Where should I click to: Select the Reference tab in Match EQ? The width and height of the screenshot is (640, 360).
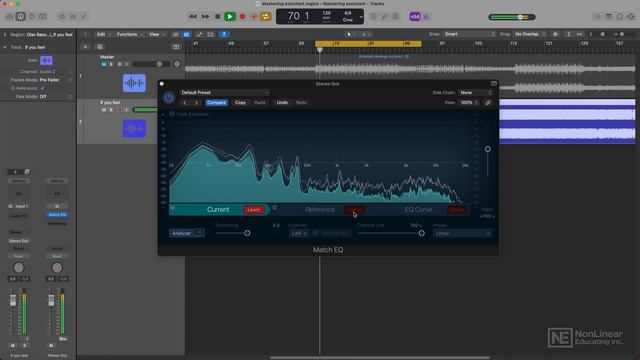[320, 210]
